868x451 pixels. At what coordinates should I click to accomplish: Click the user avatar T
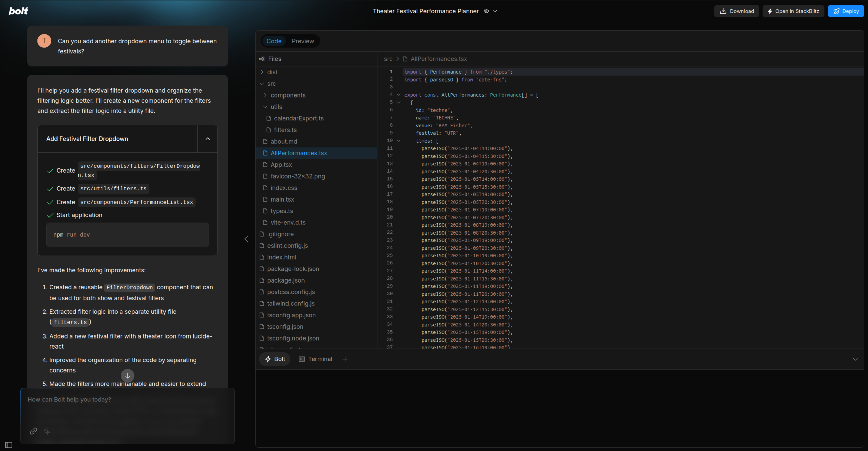coord(44,41)
